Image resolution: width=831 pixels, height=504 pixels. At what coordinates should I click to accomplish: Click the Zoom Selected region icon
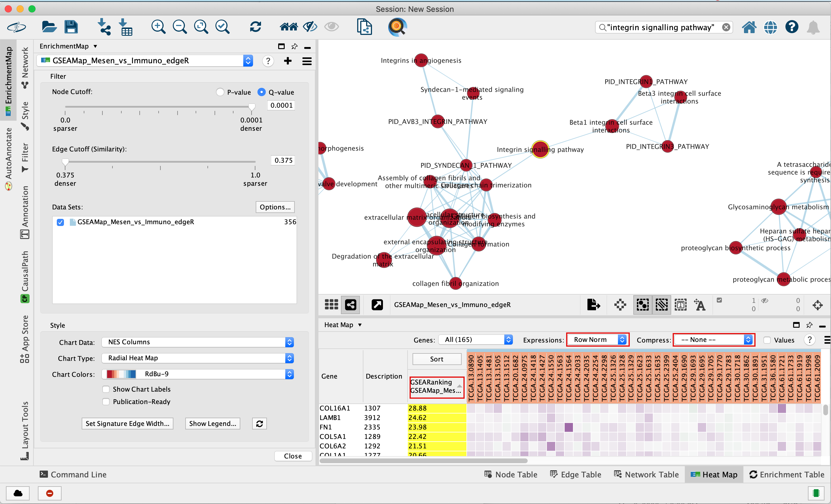pyautogui.click(x=223, y=27)
